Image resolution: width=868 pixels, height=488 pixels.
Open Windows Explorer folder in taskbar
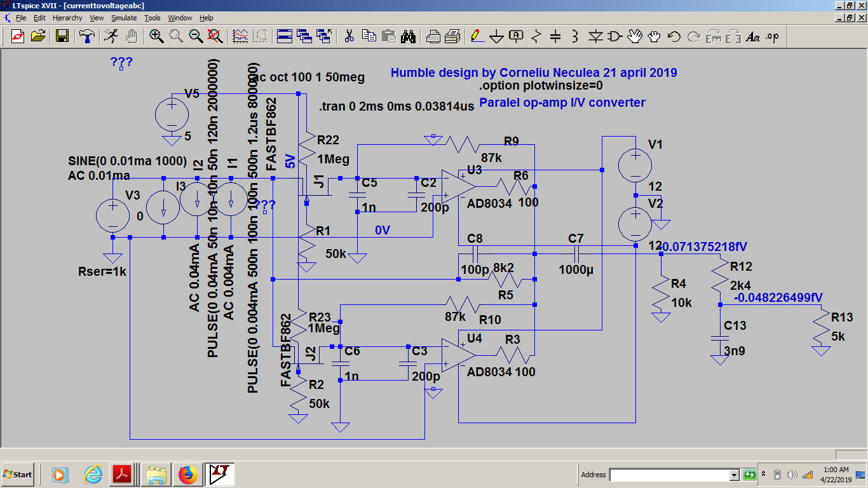click(156, 475)
